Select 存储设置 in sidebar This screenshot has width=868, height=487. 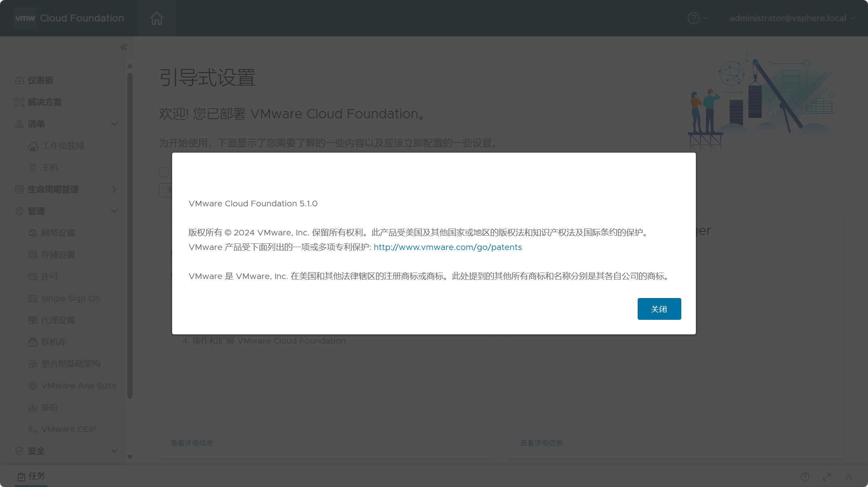[x=58, y=255]
